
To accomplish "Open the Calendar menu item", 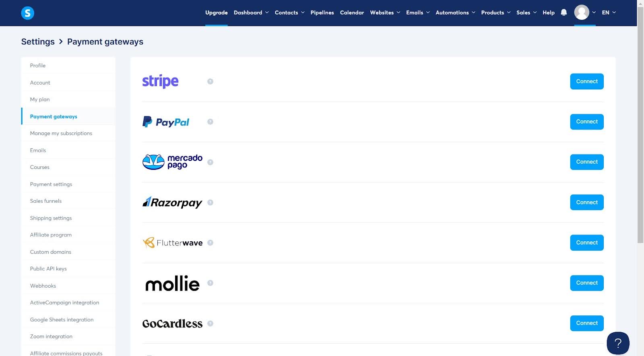I will pyautogui.click(x=352, y=12).
